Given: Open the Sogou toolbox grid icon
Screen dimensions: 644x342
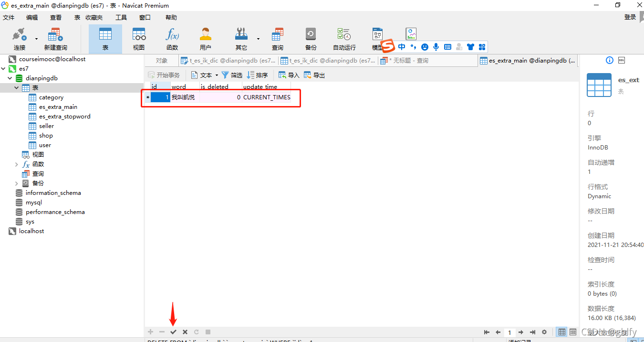Looking at the screenshot, I should tap(482, 47).
